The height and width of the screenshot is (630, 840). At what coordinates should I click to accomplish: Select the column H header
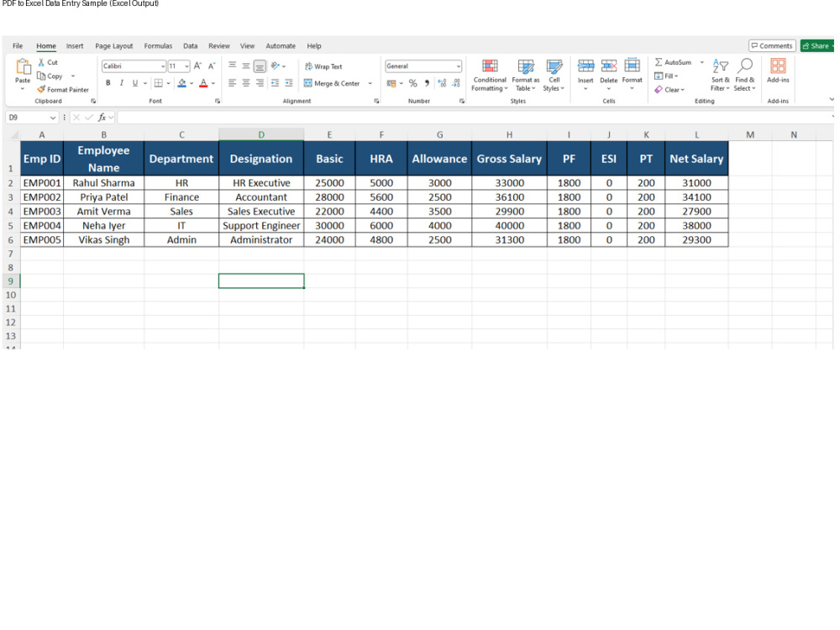tap(510, 135)
